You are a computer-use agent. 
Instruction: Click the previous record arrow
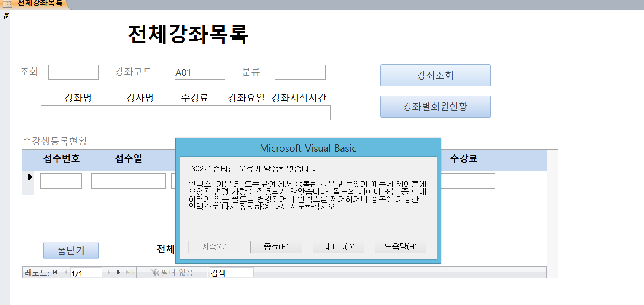pos(65,273)
